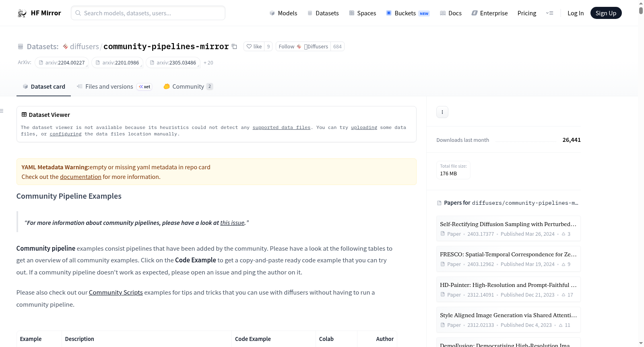644x347 pixels.
Task: Click the Sign Up button
Action: [606, 13]
